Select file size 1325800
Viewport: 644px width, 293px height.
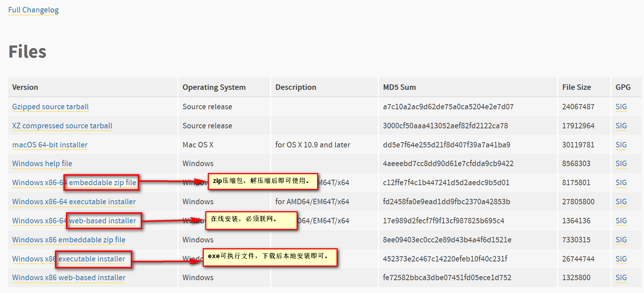coord(576,278)
